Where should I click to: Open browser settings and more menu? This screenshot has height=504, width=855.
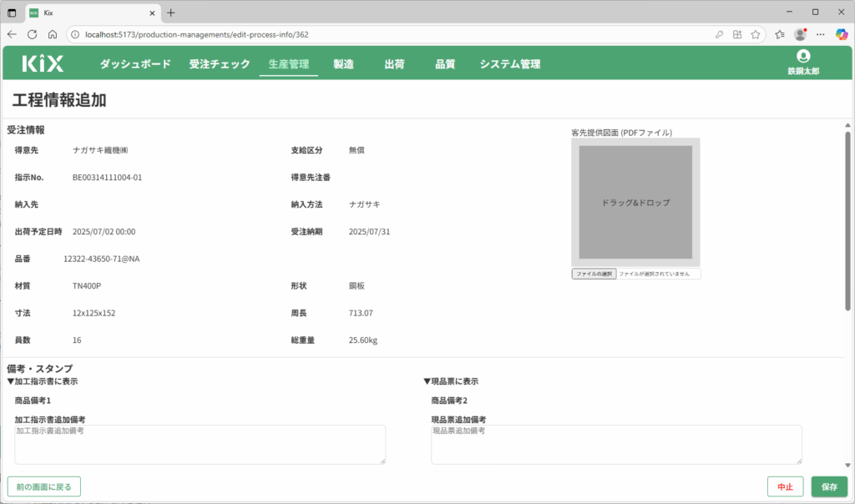tap(820, 34)
